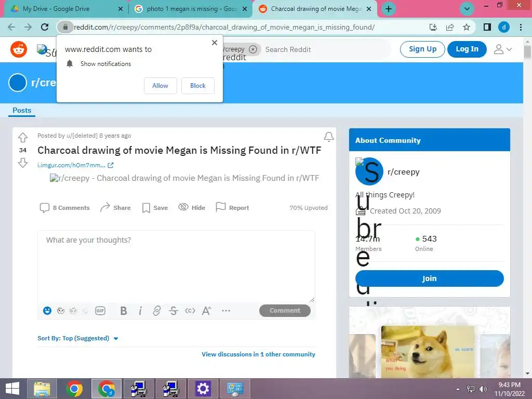
Task: Close the Charcoal drawing Reddit tab
Action: 369,9
